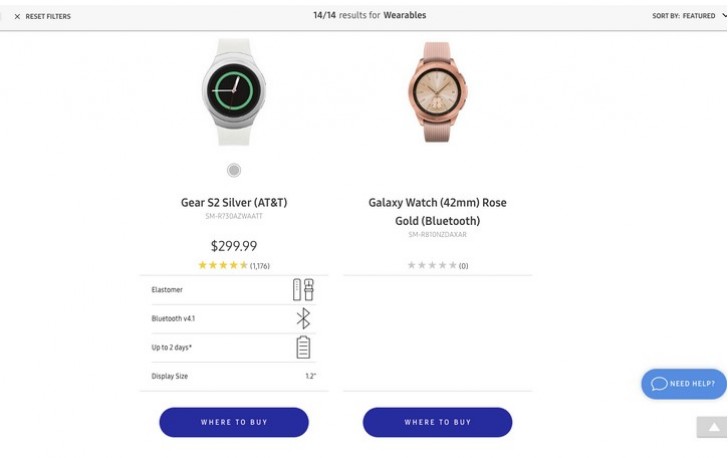Click the battery life icon

click(x=303, y=347)
